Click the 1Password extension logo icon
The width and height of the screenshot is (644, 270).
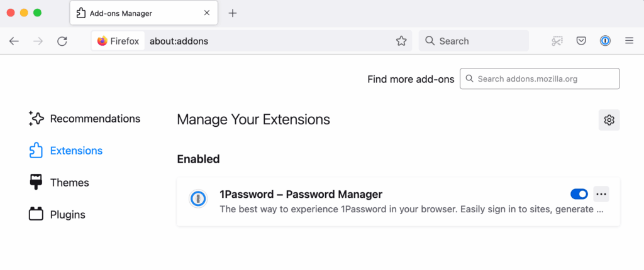(198, 200)
